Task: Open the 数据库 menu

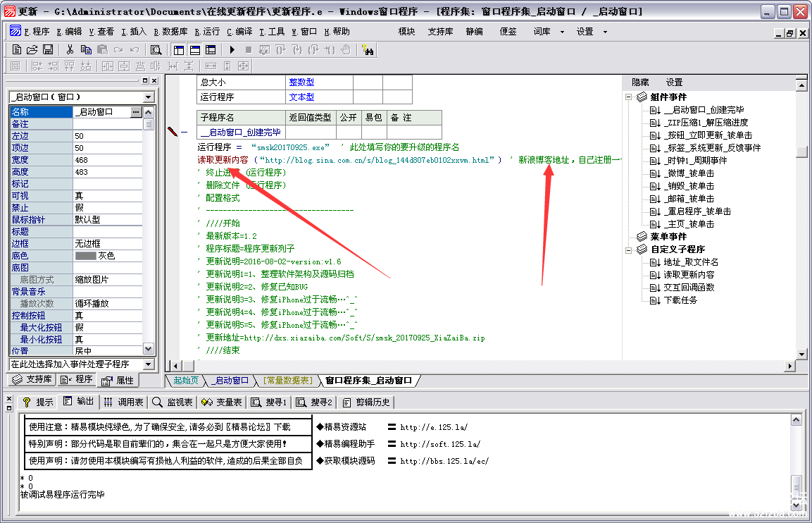Action: pos(170,32)
